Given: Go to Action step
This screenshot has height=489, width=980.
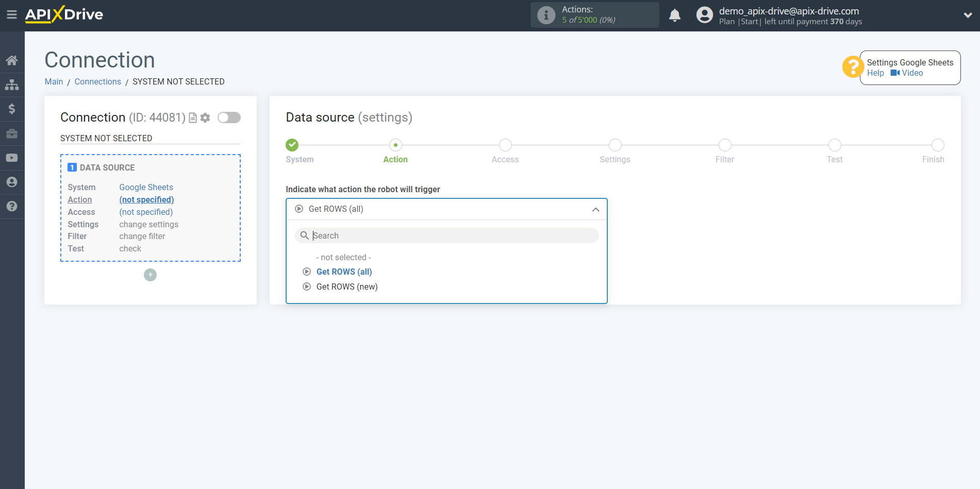Looking at the screenshot, I should [x=395, y=145].
